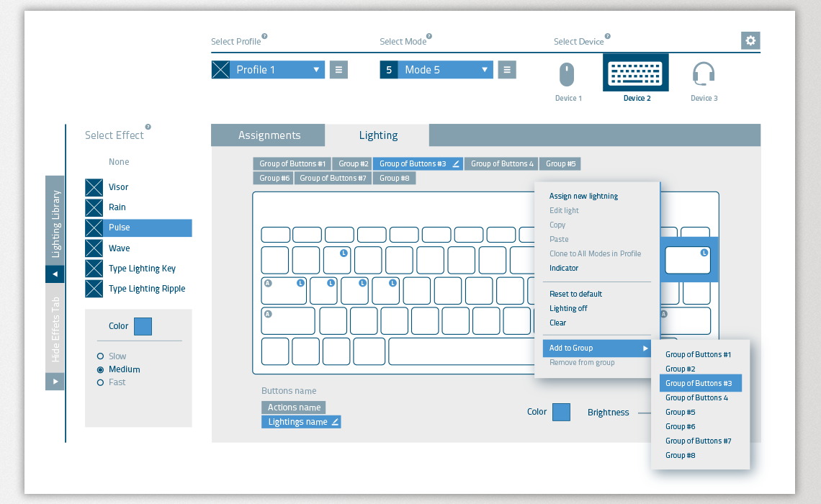Image resolution: width=821 pixels, height=504 pixels.
Task: Select Device 3 headset icon
Action: [704, 74]
